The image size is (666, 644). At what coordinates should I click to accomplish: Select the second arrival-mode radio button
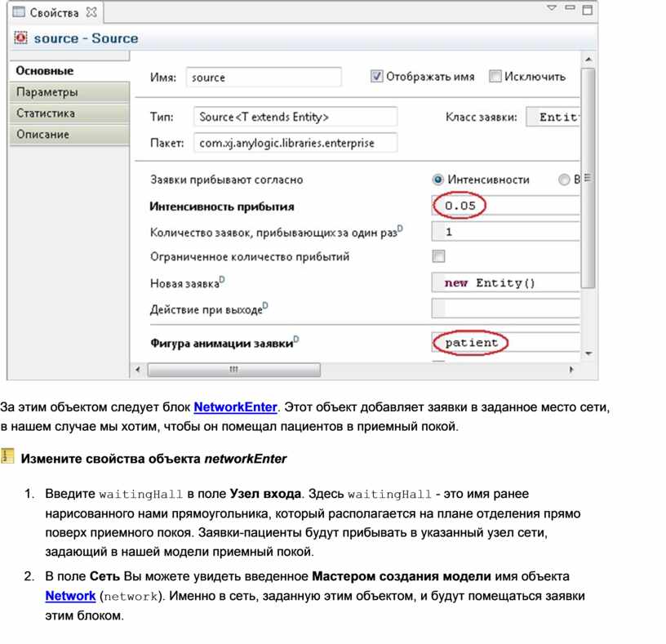[564, 180]
